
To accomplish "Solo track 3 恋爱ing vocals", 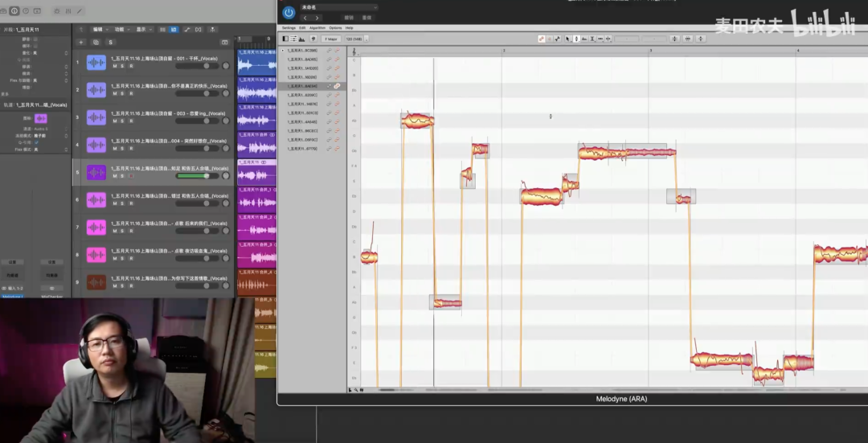I will (x=123, y=121).
